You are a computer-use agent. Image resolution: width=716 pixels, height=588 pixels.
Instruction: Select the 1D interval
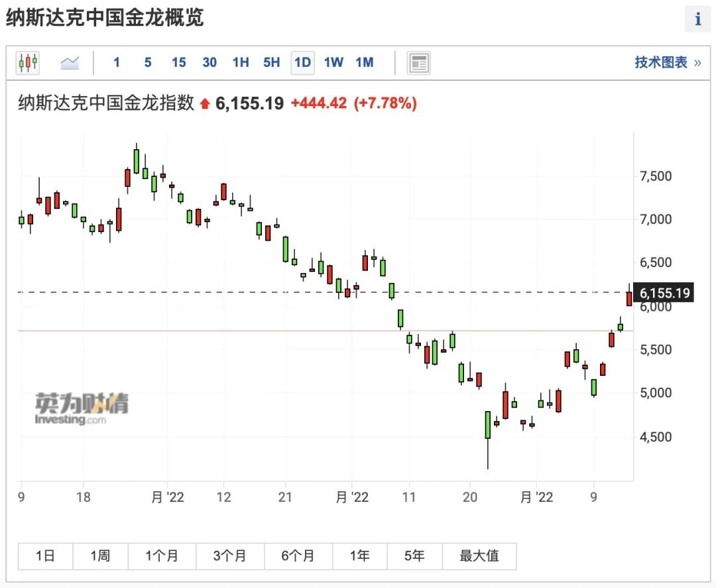(x=303, y=62)
